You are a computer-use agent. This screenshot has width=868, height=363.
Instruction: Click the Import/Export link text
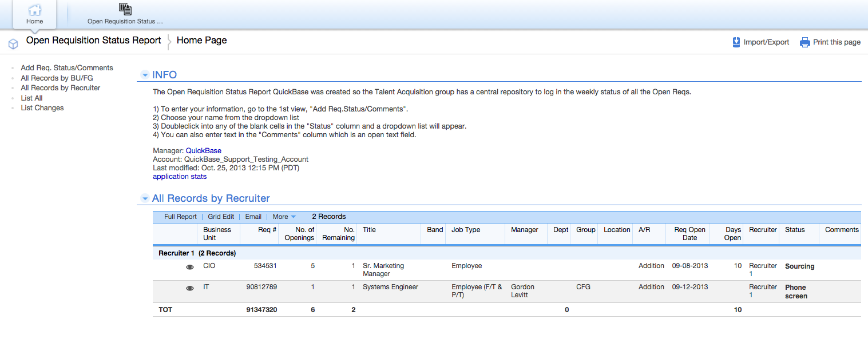[x=766, y=42]
